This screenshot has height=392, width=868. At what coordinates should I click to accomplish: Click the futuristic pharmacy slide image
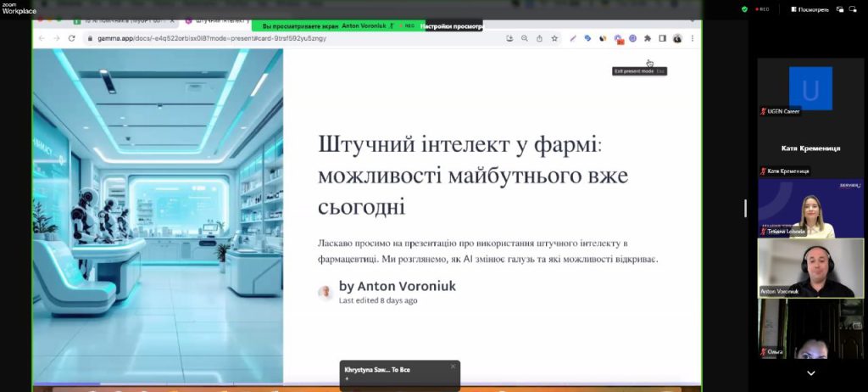[x=158, y=216]
